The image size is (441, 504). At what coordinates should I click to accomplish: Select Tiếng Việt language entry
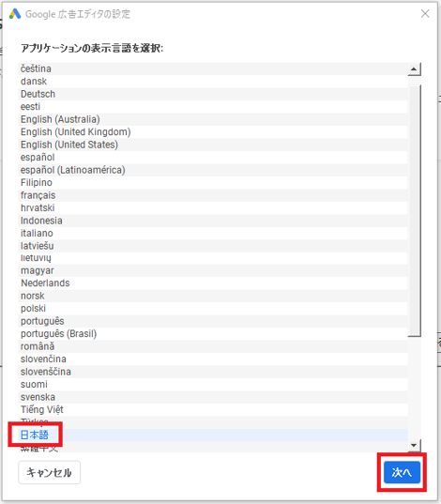point(213,409)
